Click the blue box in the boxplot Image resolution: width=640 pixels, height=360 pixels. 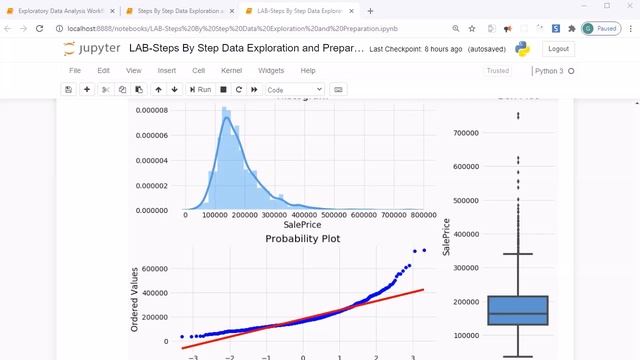tap(518, 311)
